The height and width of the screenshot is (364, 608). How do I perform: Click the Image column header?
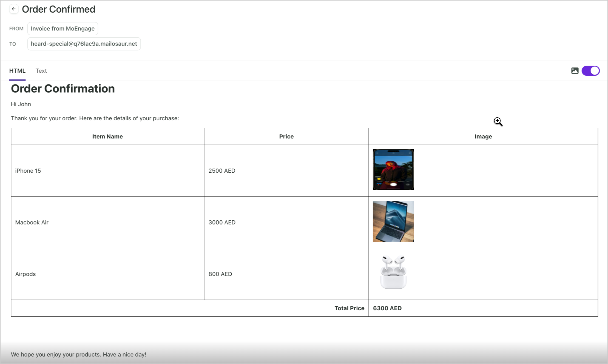coord(483,136)
